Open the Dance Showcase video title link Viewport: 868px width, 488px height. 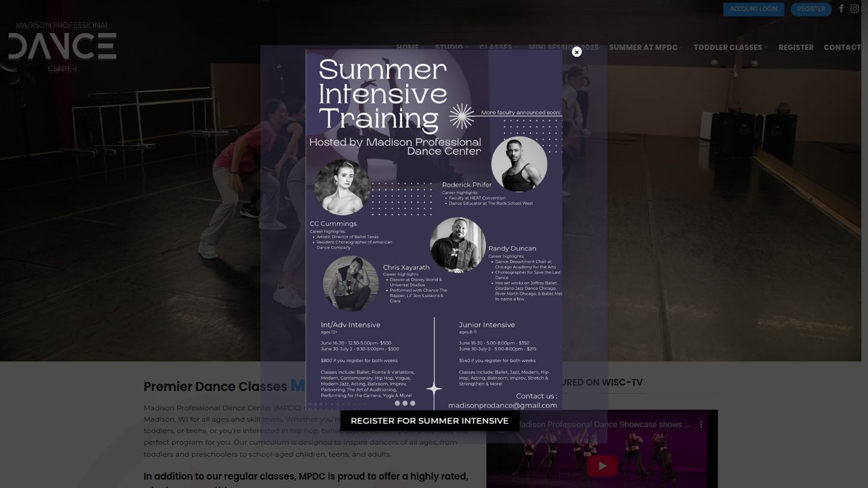603,425
